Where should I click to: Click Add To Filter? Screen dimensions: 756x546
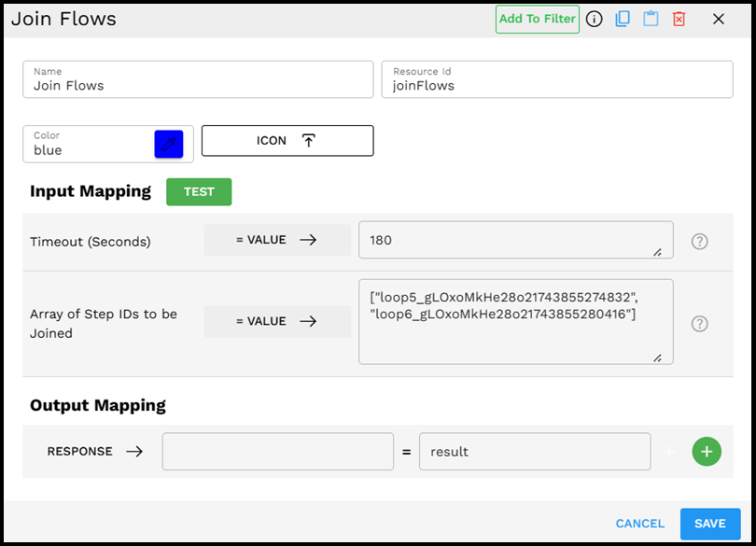point(537,19)
